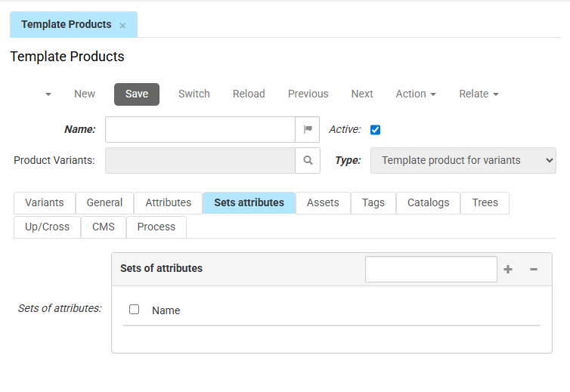Save the template product
570x392 pixels.
(137, 94)
